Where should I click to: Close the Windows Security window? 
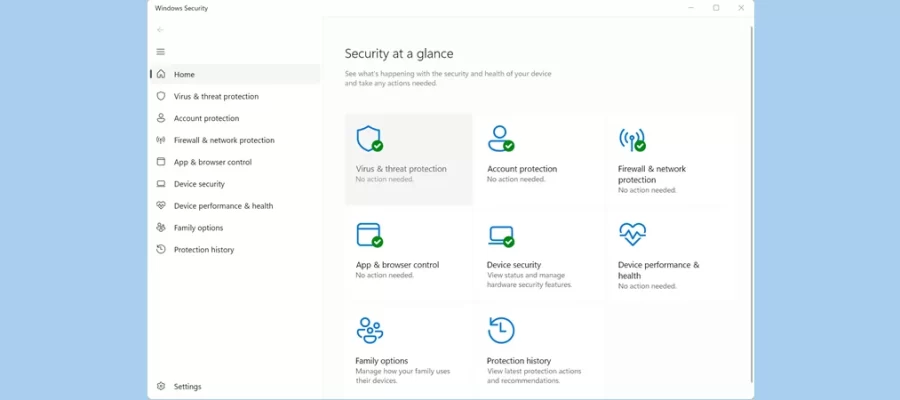click(x=741, y=8)
